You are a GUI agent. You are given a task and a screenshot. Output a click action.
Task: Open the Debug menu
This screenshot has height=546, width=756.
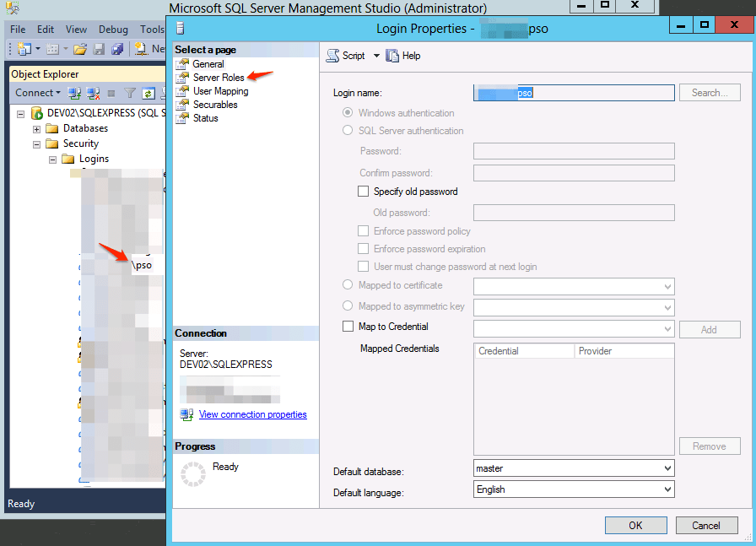tap(113, 29)
